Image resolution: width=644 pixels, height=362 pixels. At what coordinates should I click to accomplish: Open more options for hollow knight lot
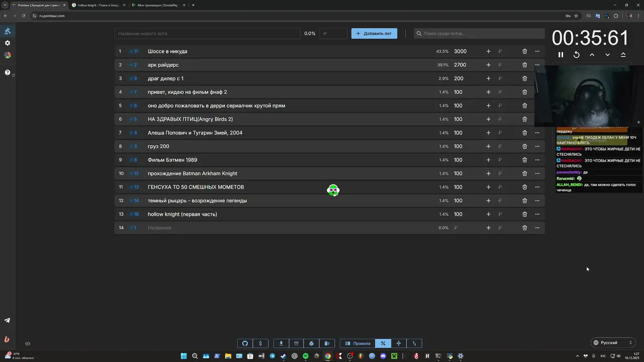[537, 214]
